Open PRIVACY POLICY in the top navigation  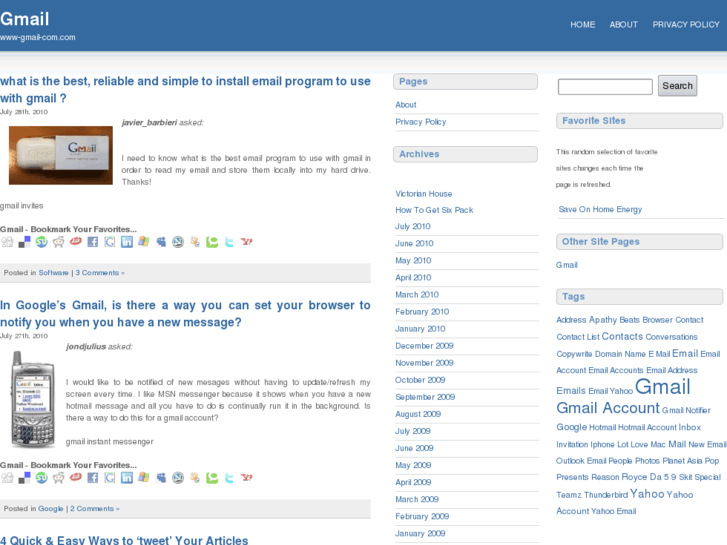(686, 25)
